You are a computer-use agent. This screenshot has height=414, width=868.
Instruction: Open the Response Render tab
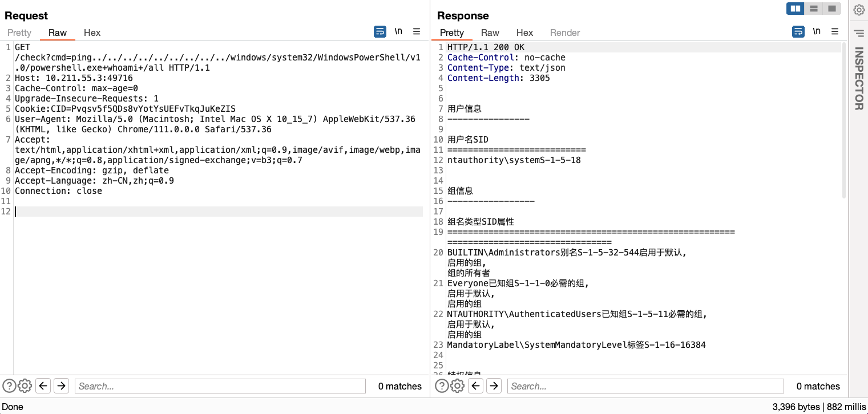coord(565,33)
